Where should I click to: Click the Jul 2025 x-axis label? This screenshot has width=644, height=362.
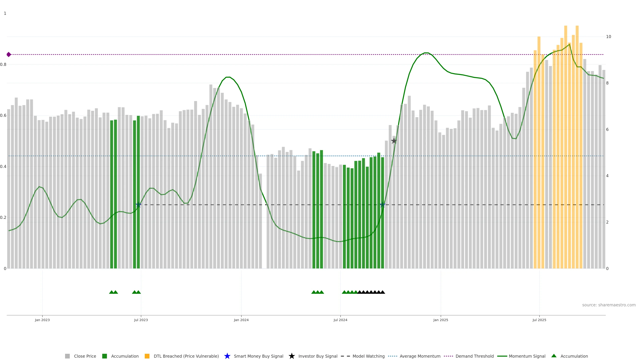(539, 320)
